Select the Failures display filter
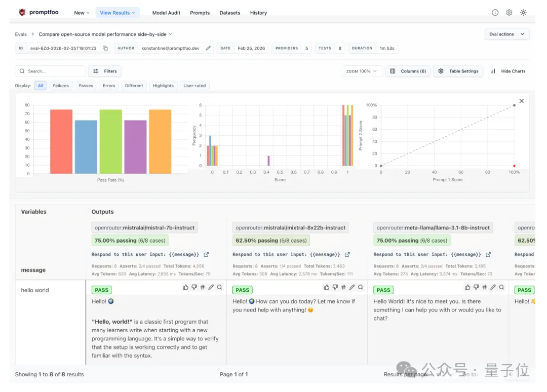The width and height of the screenshot is (547, 392). tap(61, 86)
